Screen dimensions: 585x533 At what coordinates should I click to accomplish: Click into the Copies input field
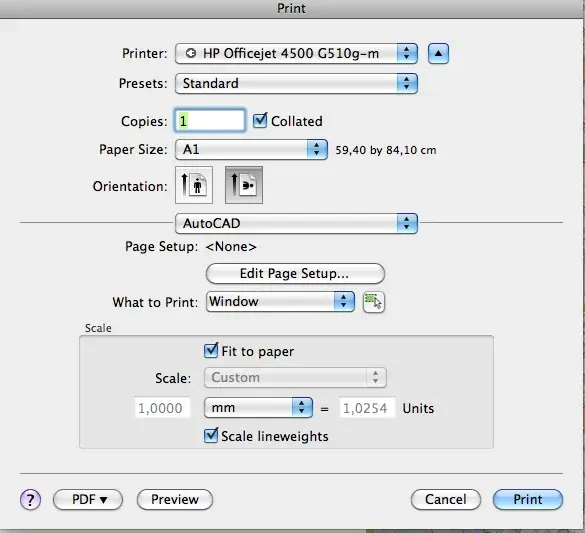(x=210, y=120)
